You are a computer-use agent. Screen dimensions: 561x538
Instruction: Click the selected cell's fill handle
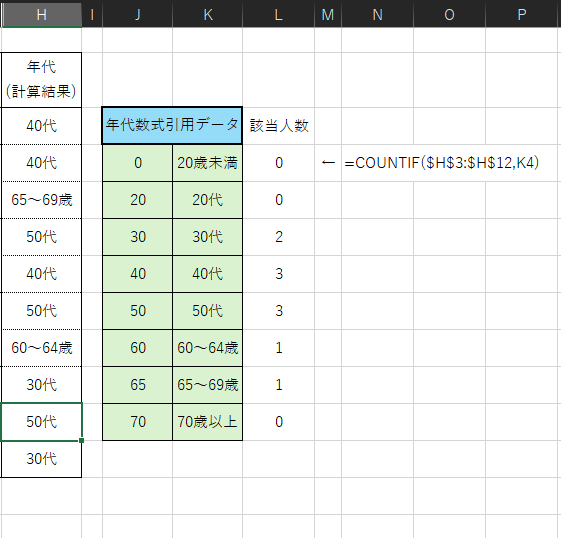point(82,441)
